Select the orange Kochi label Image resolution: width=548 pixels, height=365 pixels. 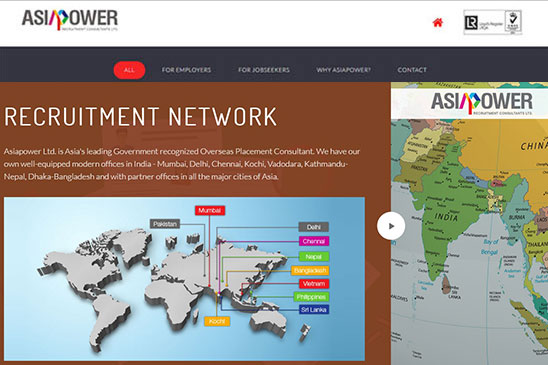tap(217, 321)
